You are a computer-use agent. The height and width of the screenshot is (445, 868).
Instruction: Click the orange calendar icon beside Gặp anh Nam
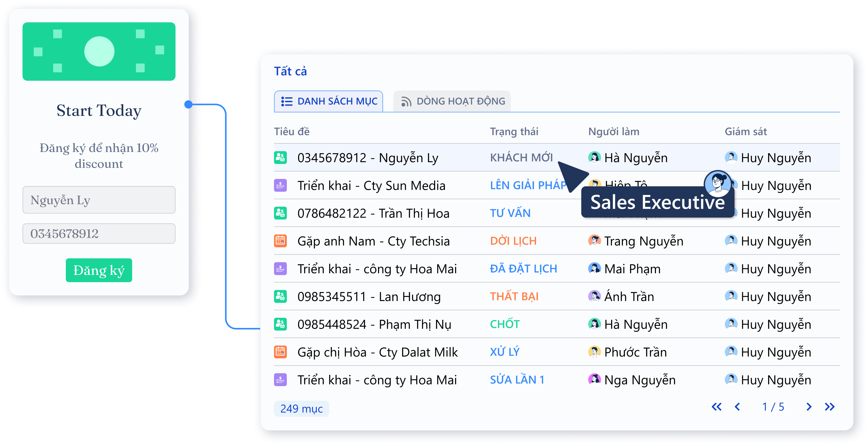click(280, 241)
